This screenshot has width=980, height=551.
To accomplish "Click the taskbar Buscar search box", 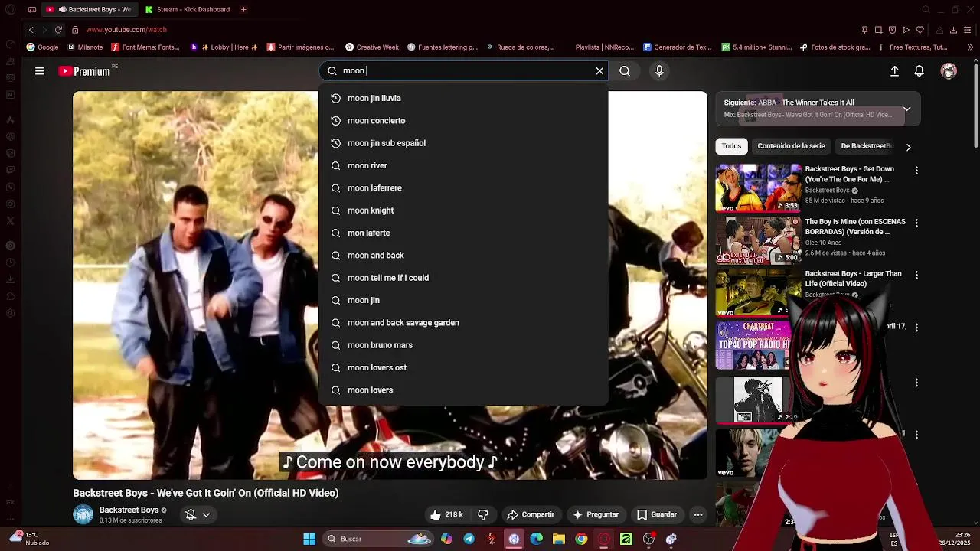I will pyautogui.click(x=378, y=539).
